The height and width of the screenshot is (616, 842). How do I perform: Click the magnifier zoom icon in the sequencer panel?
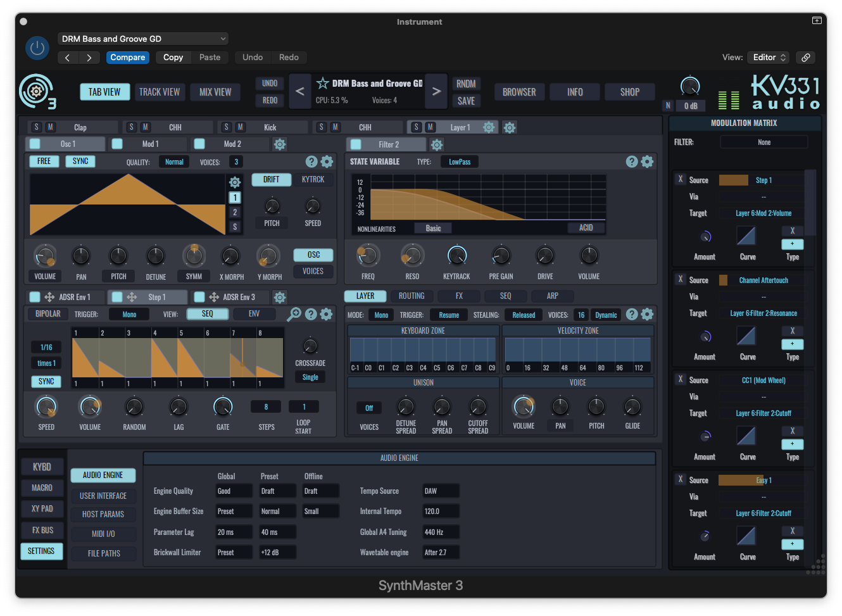(294, 313)
